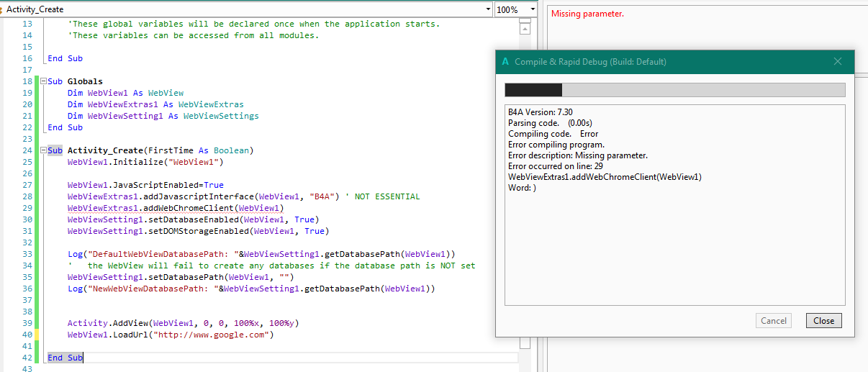Collapse the Sub Globals code block
This screenshot has height=372, width=868.
[42, 81]
